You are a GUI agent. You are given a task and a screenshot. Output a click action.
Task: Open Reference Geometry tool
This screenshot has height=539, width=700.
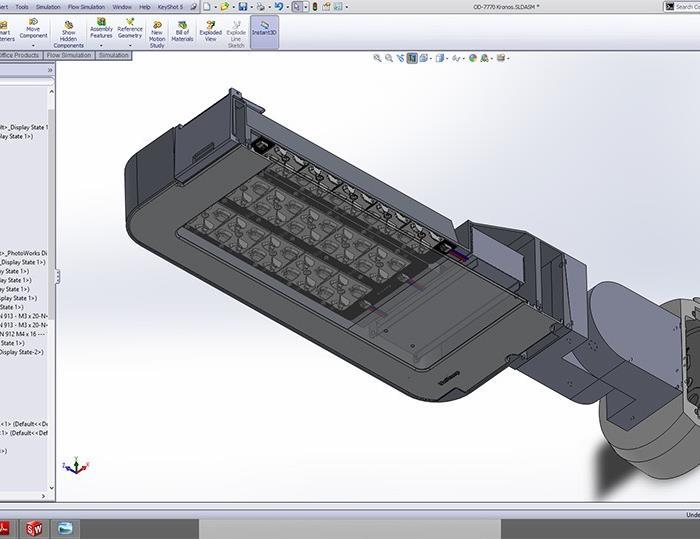click(130, 28)
